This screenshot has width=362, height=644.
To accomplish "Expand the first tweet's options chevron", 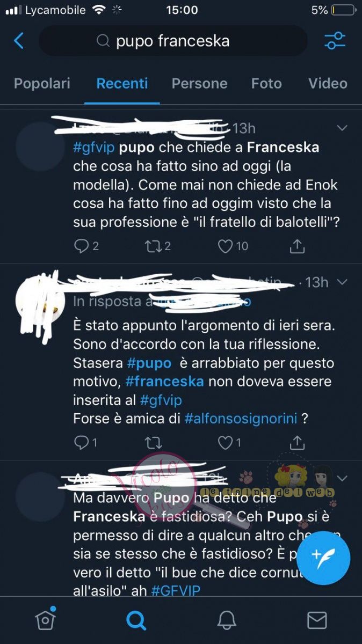I will tap(342, 128).
